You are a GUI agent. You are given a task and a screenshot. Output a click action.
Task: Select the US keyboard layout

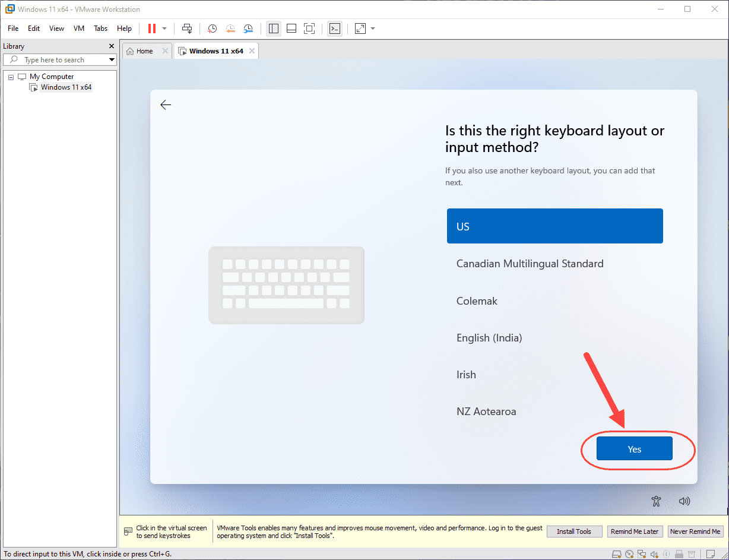pyautogui.click(x=554, y=226)
